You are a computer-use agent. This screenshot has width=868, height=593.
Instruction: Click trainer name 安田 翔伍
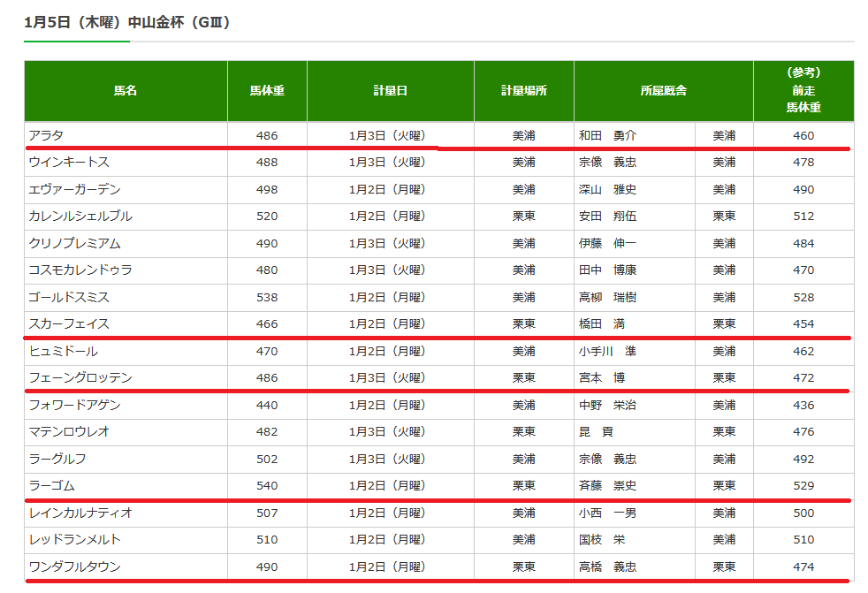608,216
